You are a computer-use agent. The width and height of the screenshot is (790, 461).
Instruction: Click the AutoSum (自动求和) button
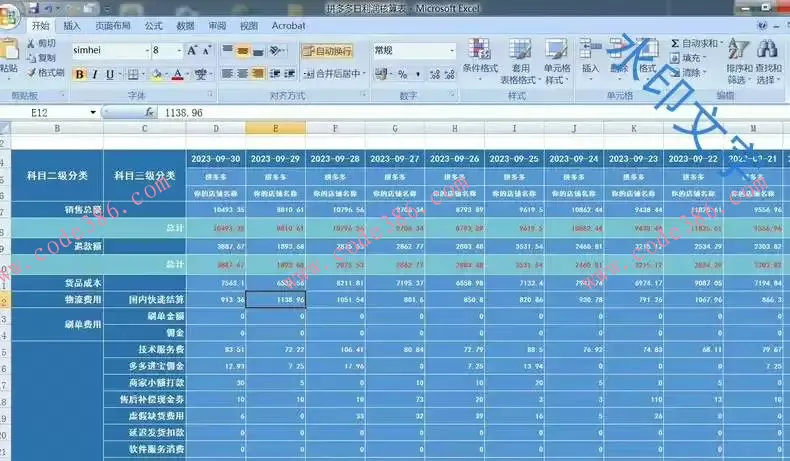point(697,43)
